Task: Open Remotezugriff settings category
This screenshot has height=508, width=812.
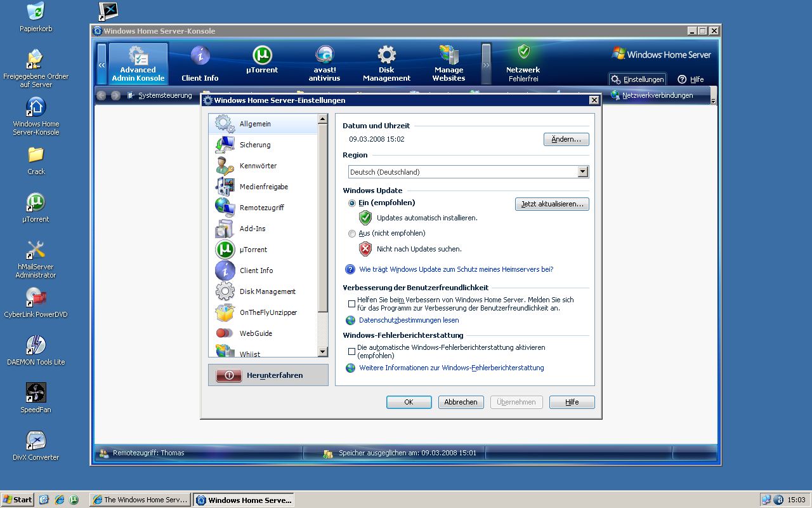Action: pos(263,208)
